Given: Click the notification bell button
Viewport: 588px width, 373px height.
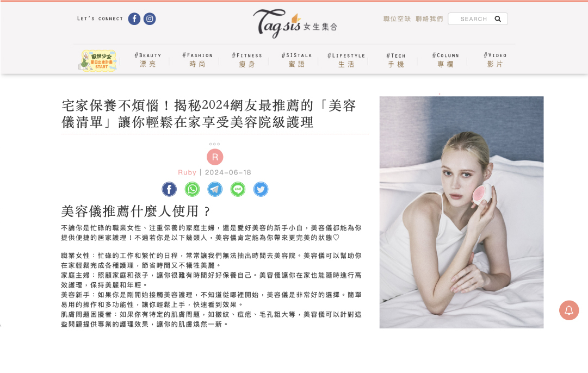Looking at the screenshot, I should click(569, 310).
